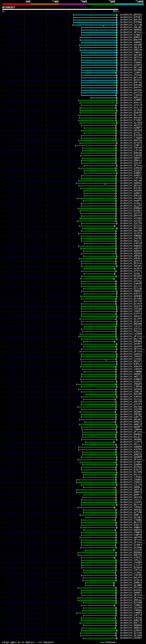Select hit label UniRef100_B7FHN6
Screen dimensions: 146x644
click(x=131, y=22)
